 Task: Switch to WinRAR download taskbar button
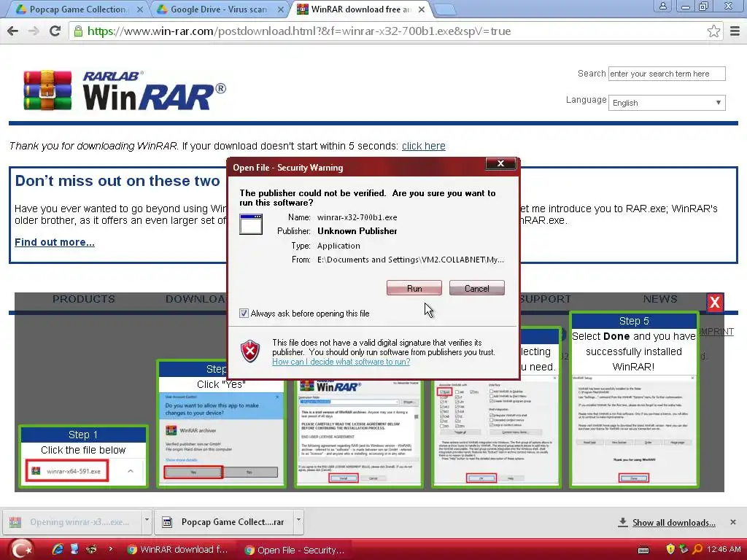177,550
